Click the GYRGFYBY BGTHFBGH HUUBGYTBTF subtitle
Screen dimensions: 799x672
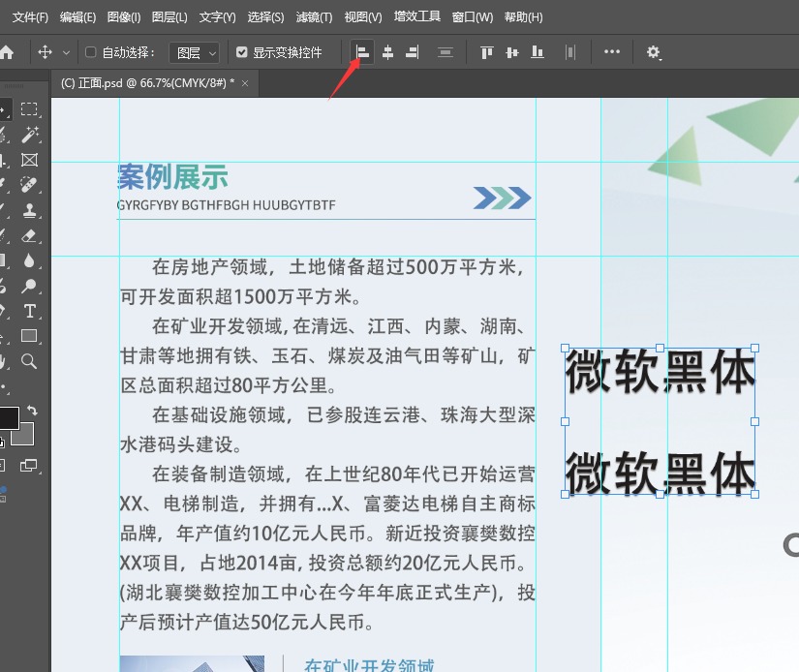(227, 205)
